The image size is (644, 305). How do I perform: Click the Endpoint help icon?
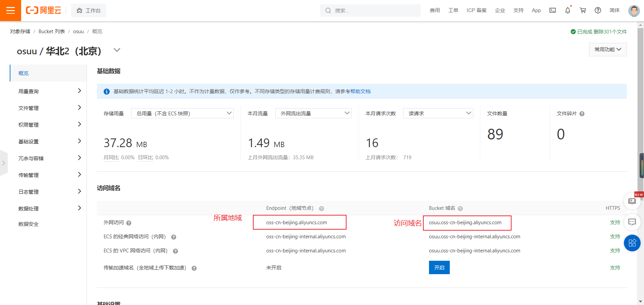pyautogui.click(x=321, y=208)
